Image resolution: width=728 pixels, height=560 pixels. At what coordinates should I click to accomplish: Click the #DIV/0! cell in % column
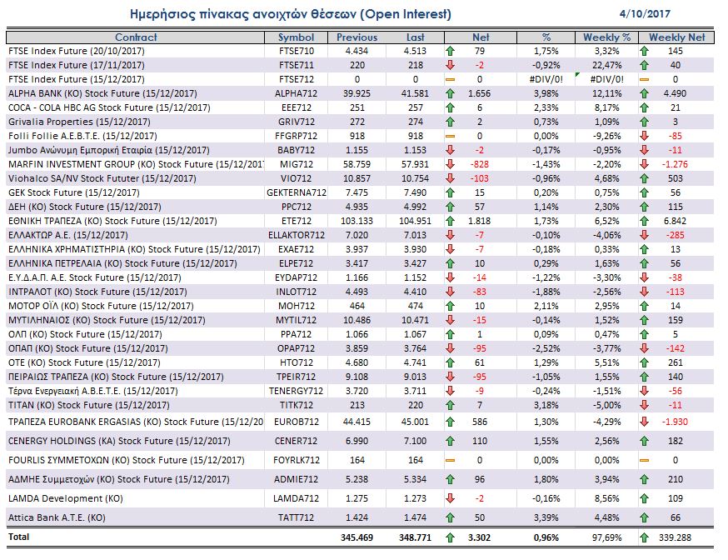(546, 79)
